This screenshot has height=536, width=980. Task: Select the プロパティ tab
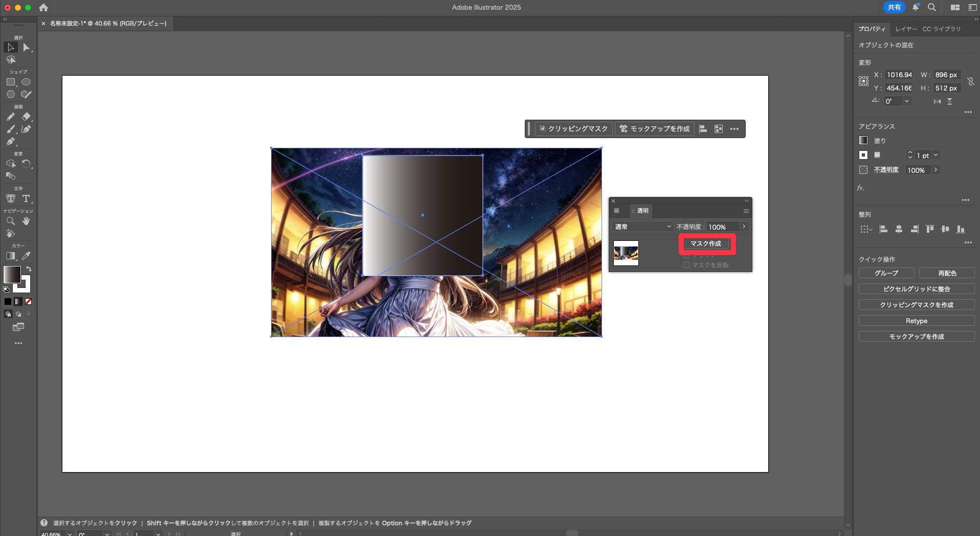(x=872, y=29)
